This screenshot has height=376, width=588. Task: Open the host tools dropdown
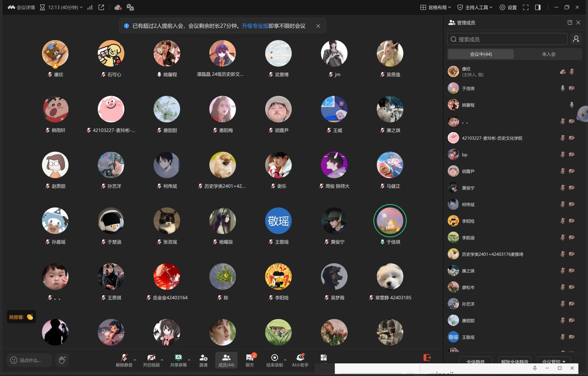coord(476,7)
